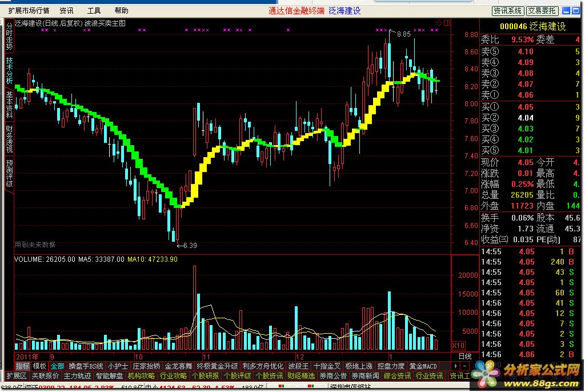Open the 行业资讯 tab
The height and width of the screenshot is (392, 585).
click(x=429, y=376)
